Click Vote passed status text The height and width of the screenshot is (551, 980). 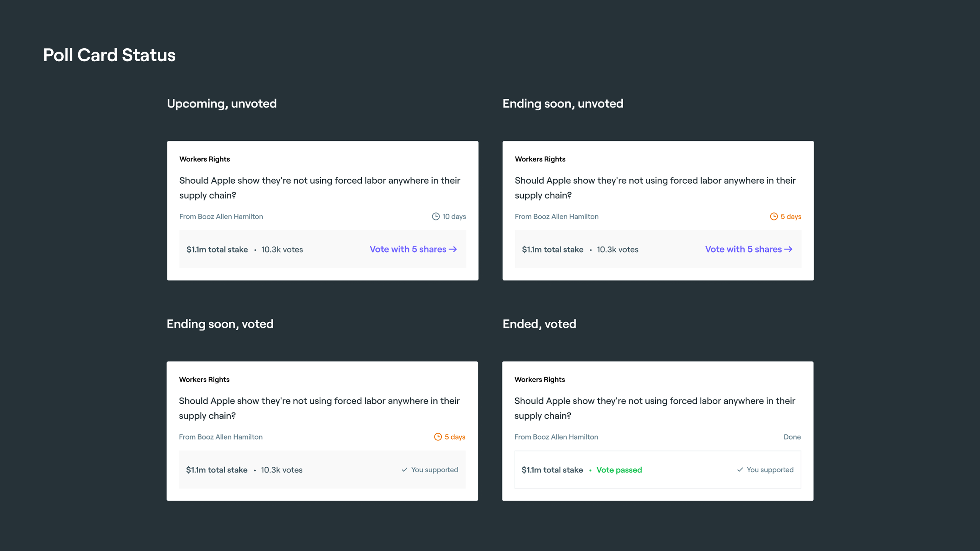click(x=619, y=470)
